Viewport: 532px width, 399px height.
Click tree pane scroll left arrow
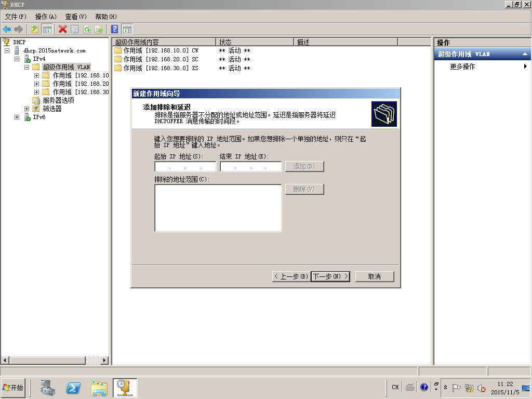[5, 361]
